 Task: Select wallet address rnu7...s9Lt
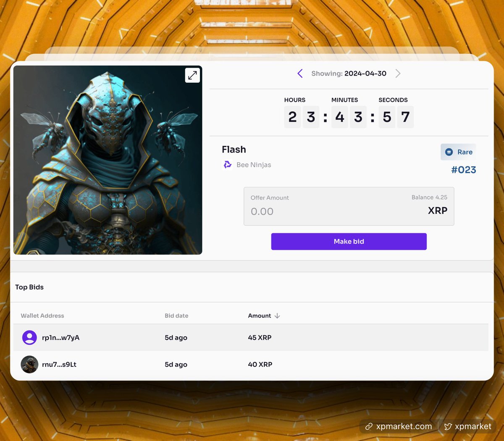pos(59,365)
